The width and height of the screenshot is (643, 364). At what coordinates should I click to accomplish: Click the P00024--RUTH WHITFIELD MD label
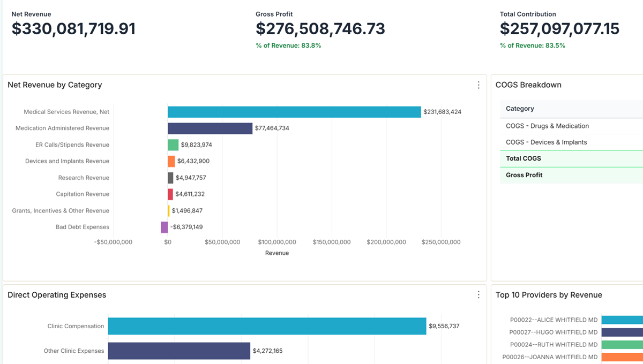point(554,345)
